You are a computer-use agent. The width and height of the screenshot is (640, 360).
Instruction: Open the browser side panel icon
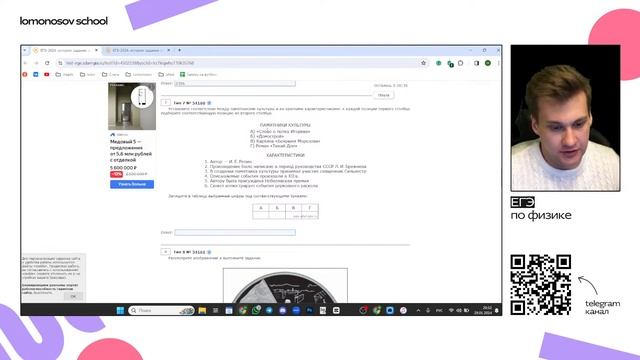476,63
